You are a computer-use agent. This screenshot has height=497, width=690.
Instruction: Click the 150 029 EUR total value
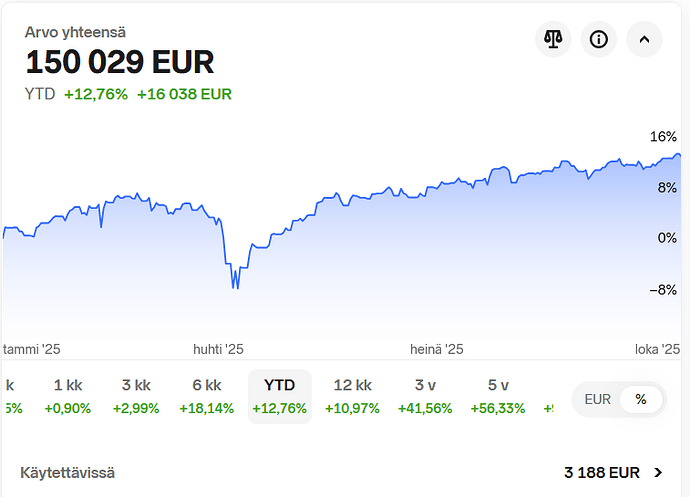click(x=120, y=62)
